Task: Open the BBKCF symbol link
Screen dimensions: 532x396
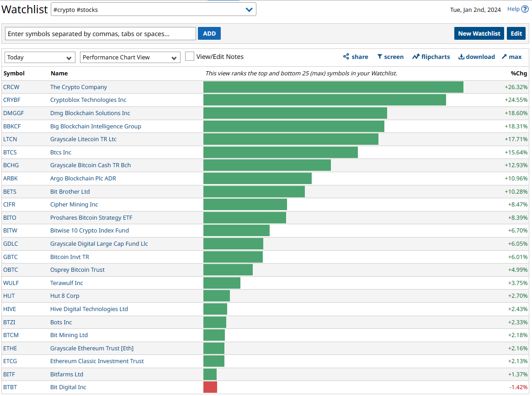Action: [x=12, y=127]
